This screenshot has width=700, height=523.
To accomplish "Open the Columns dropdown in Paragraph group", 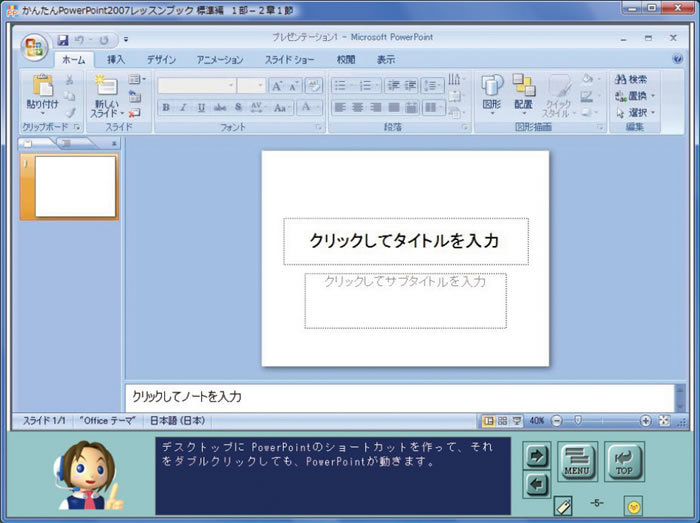I will click(433, 107).
